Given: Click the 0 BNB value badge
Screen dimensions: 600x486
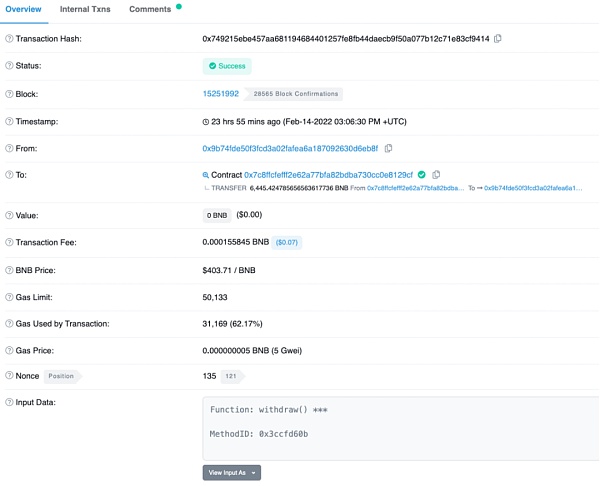Looking at the screenshot, I should (x=217, y=215).
